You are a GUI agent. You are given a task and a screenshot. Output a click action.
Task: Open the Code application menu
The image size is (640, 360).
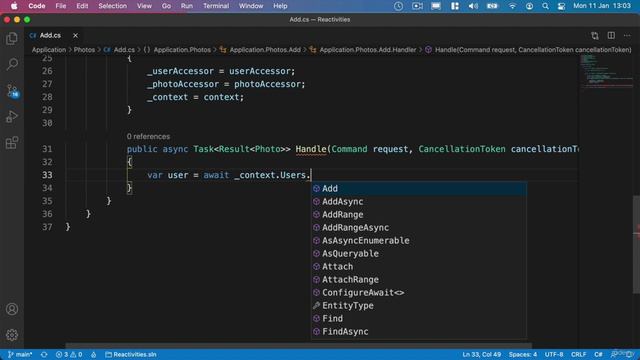click(37, 6)
